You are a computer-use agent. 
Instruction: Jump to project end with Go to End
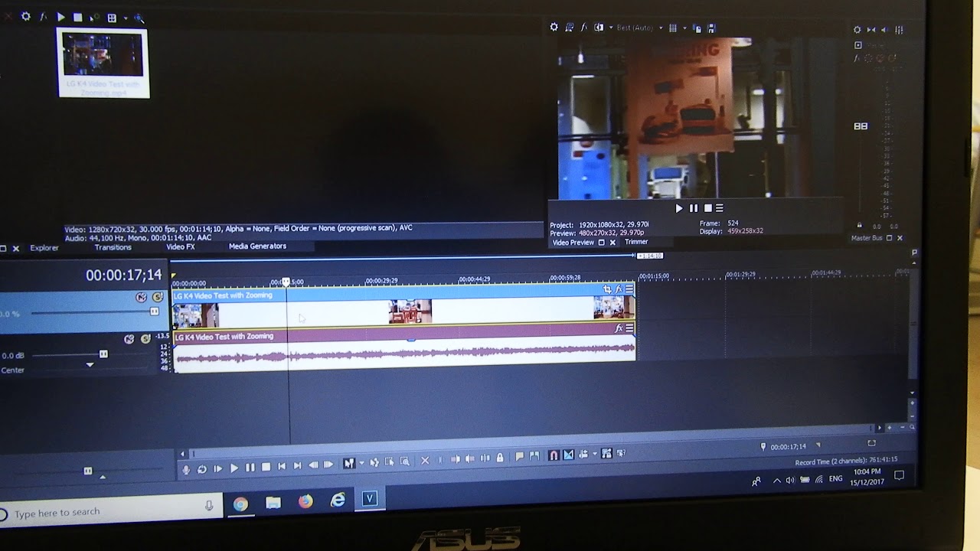pyautogui.click(x=297, y=466)
